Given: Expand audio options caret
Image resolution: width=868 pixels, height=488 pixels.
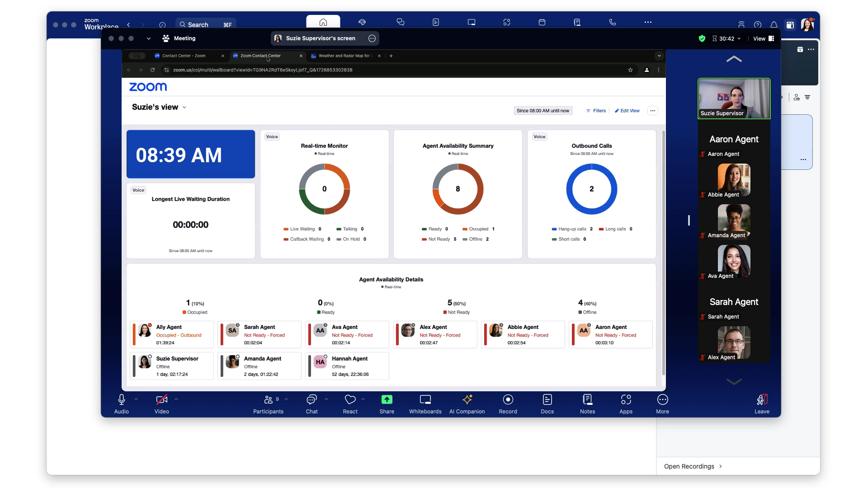Looking at the screenshot, I should (x=136, y=399).
